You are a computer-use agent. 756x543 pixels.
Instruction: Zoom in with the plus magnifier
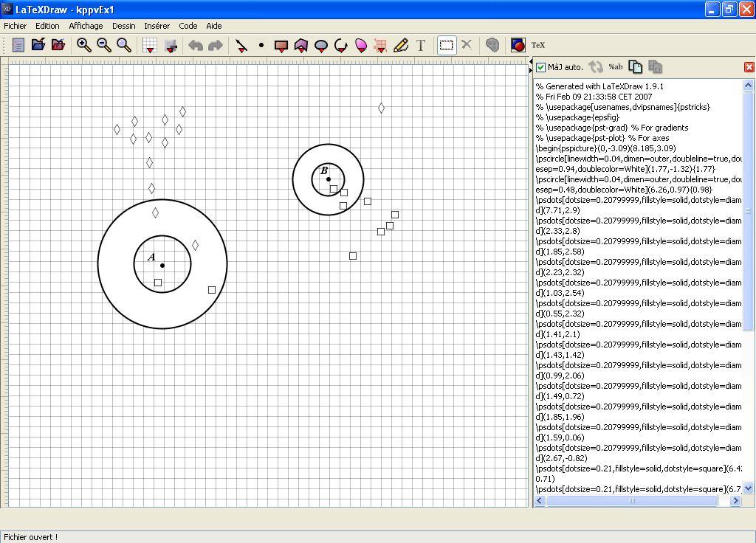click(84, 45)
